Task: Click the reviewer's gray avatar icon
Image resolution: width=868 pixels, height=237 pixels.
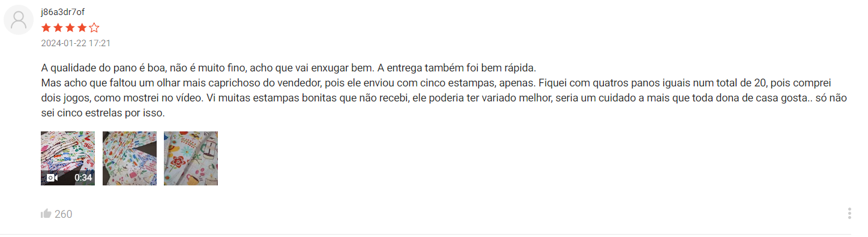Action: pos(19,20)
